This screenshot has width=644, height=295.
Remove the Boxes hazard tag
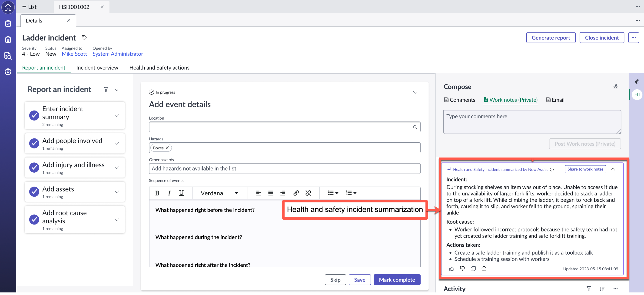click(167, 148)
